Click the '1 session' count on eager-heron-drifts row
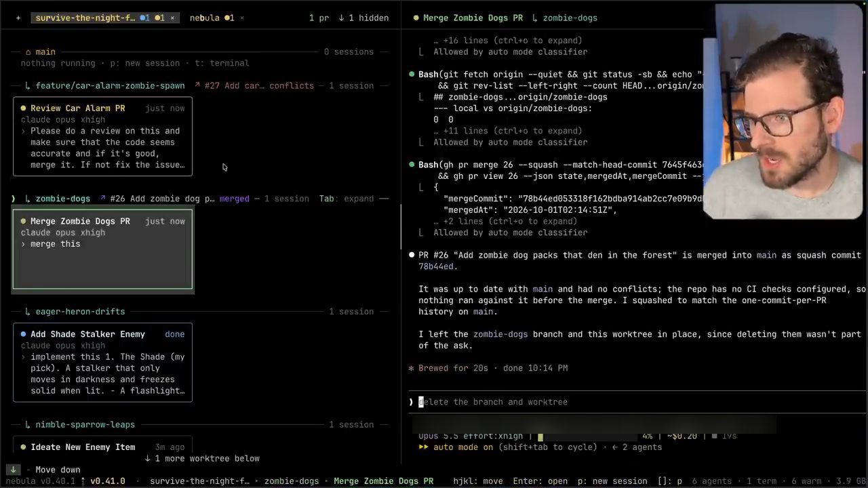 coord(351,311)
